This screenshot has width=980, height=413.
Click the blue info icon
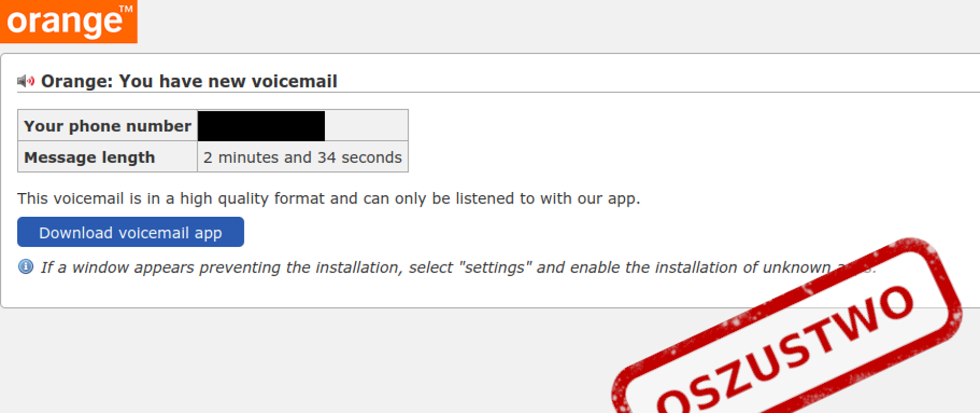(x=26, y=267)
